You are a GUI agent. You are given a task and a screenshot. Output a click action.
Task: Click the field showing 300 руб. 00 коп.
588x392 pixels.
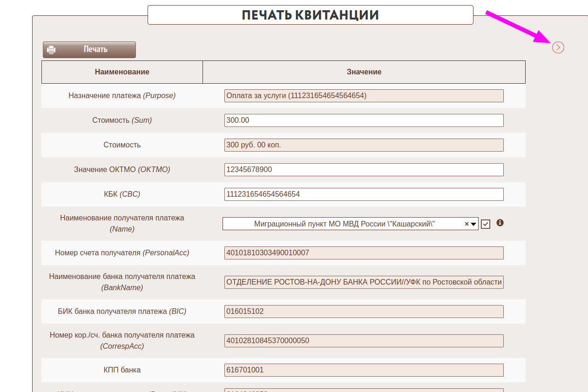364,145
